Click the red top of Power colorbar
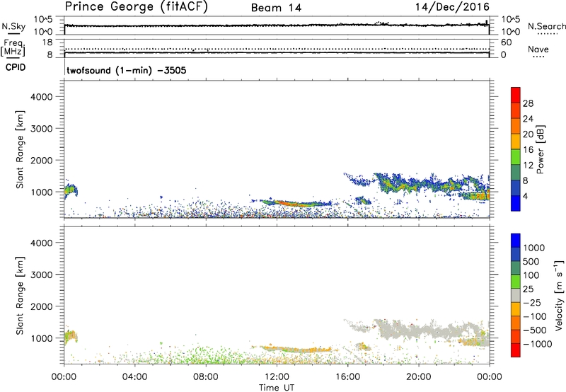566x392 pixels. coord(516,94)
